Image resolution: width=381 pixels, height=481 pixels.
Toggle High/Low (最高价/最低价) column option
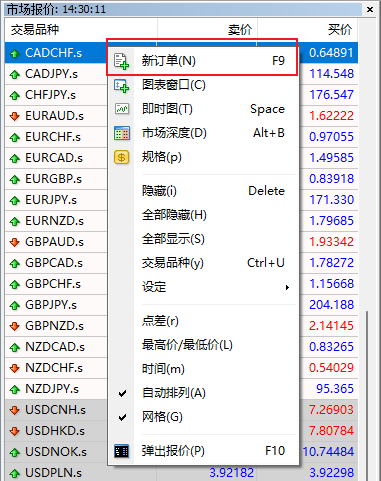(203, 345)
